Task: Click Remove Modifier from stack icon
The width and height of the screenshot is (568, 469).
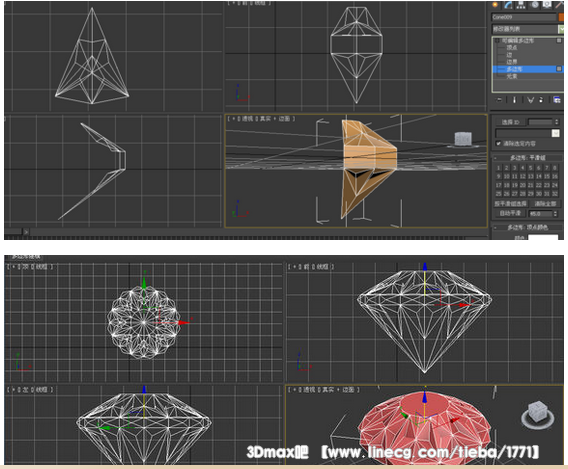Action: click(x=542, y=100)
